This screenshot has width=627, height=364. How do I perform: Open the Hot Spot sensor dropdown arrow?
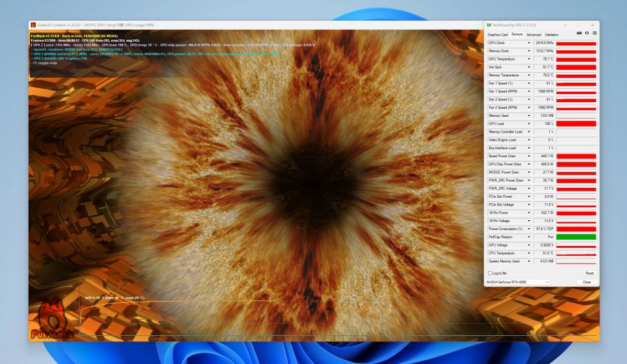[528, 67]
